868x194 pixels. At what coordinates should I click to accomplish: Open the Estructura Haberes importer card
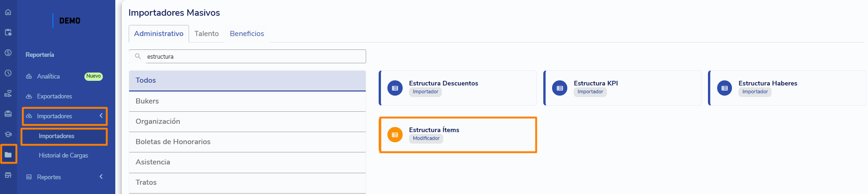coord(787,88)
